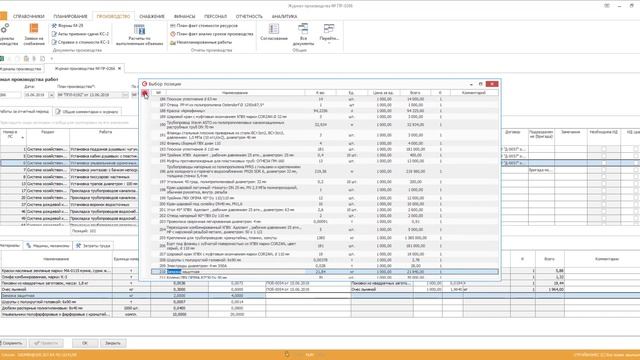
Task: Open Расчеты по выполненным объемам
Action: tap(139, 34)
